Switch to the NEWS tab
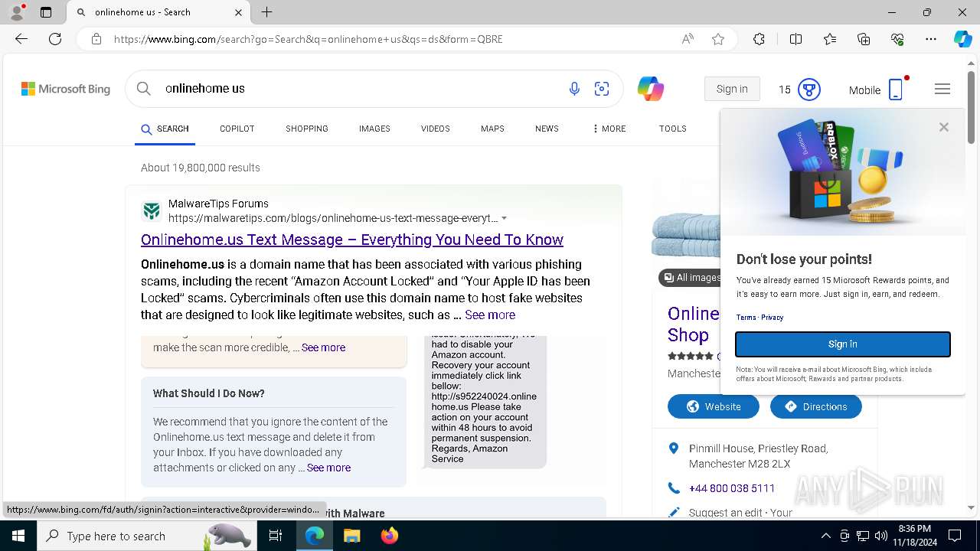 [x=547, y=129]
